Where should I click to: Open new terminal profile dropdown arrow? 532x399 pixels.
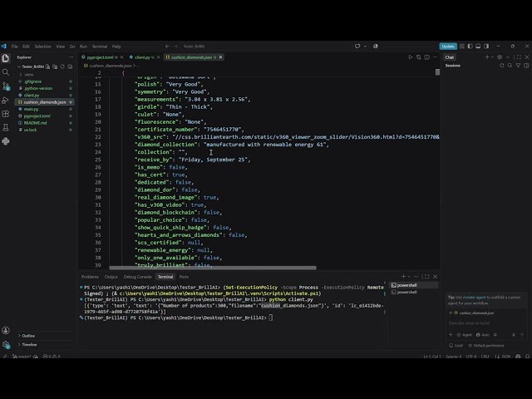[409, 277]
